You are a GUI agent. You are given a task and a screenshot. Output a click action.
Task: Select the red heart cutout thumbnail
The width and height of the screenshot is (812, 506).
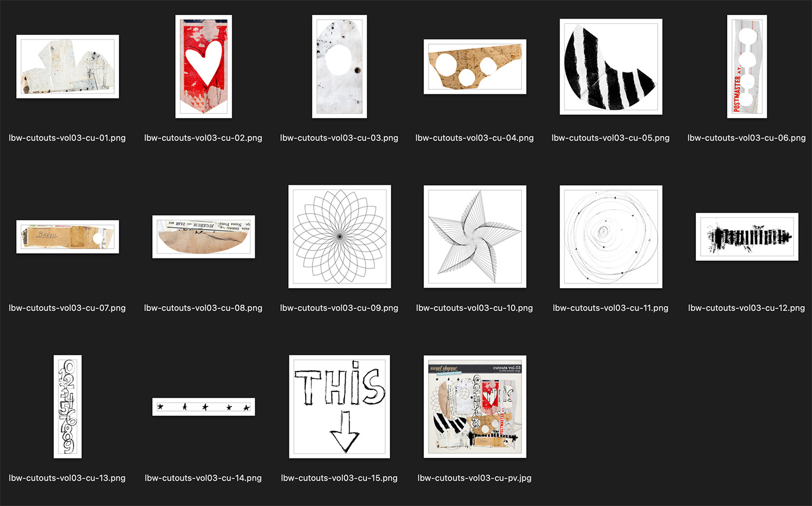coord(204,67)
